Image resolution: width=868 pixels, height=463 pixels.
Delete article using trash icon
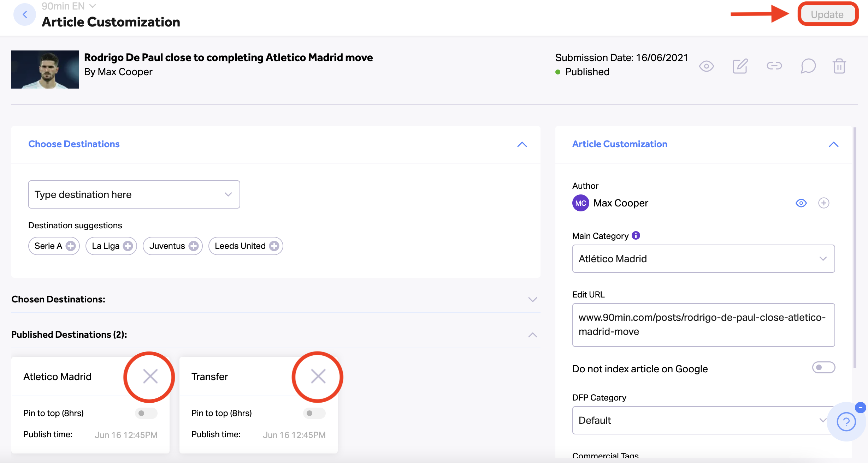click(839, 66)
